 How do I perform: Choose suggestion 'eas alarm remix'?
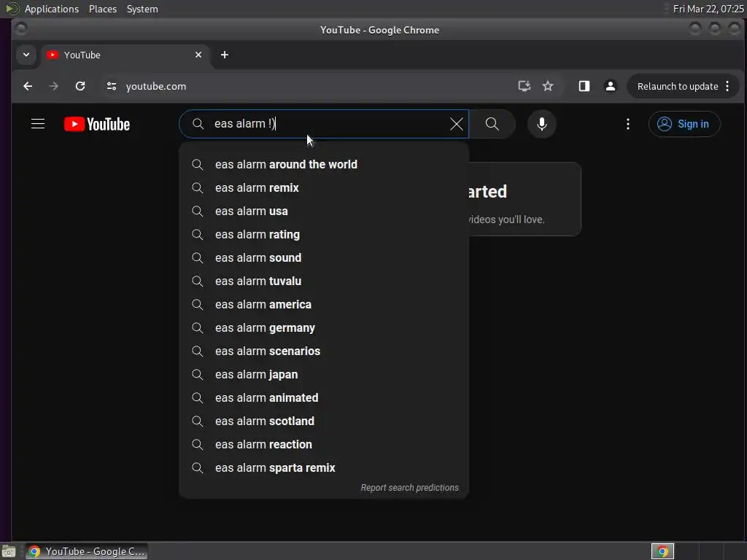324,187
